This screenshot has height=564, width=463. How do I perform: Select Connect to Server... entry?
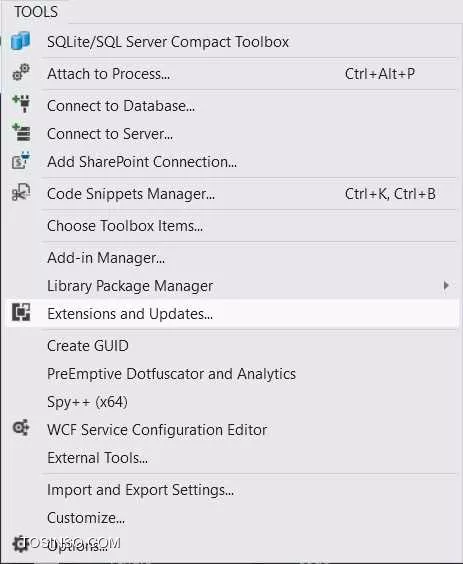[x=110, y=134]
